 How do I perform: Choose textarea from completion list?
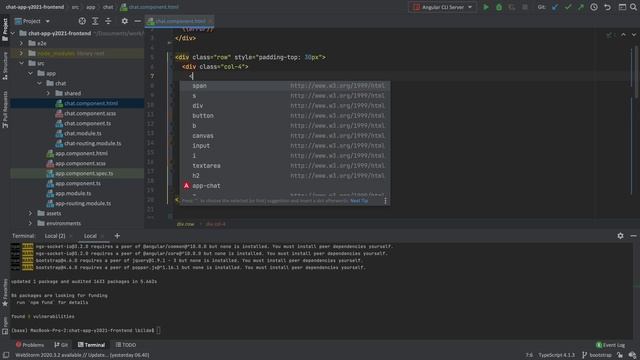[x=285, y=166]
